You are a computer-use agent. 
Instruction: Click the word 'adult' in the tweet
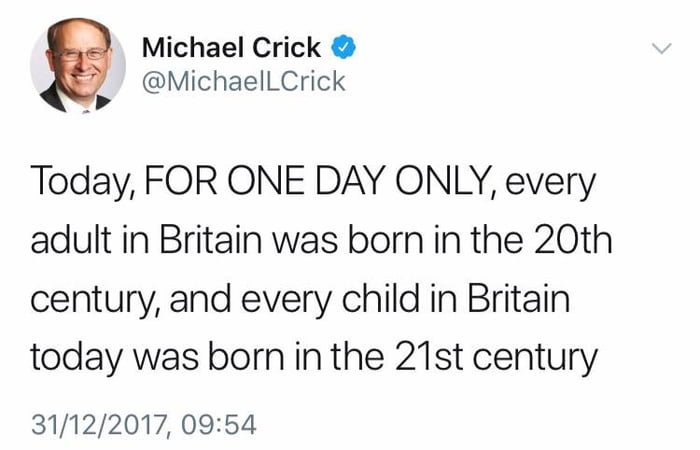(71, 239)
